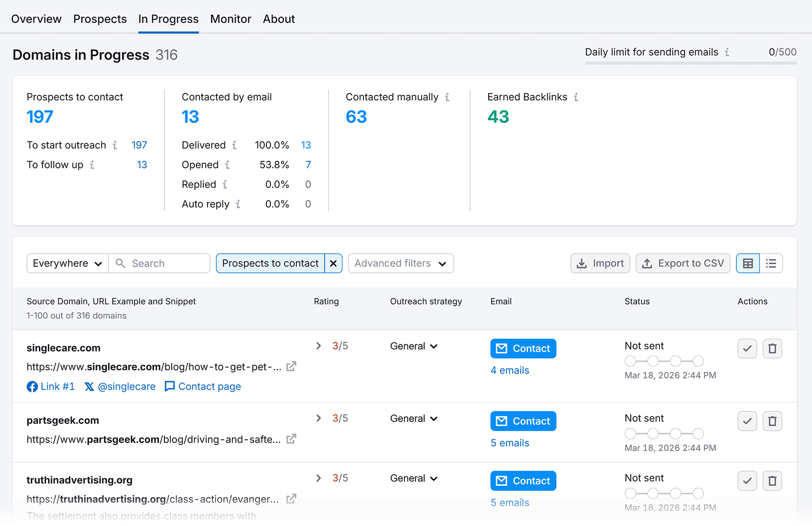Open the 4 emails link for singlecare.com

point(510,370)
